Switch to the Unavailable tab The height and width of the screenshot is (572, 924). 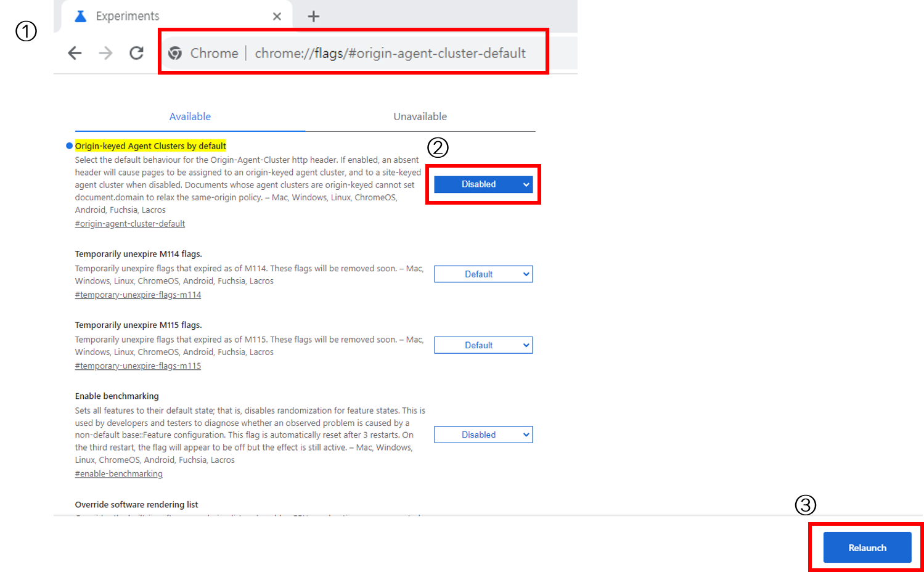click(x=420, y=116)
